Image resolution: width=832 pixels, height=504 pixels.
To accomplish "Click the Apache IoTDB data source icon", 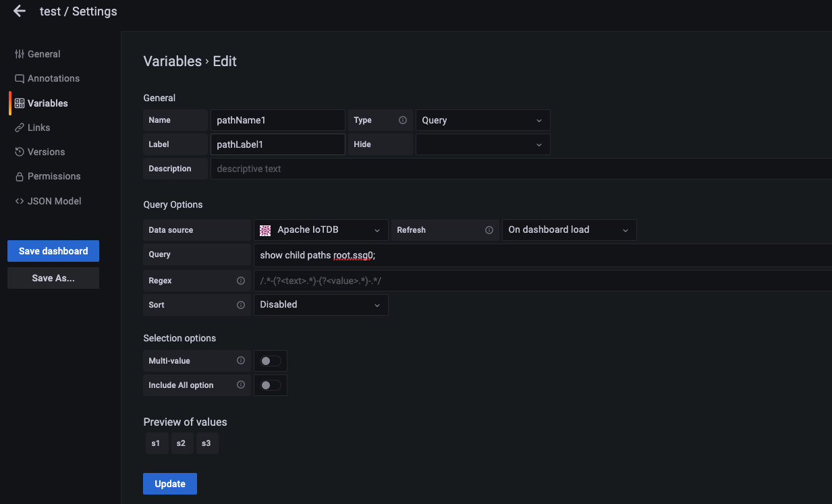I will pyautogui.click(x=266, y=230).
